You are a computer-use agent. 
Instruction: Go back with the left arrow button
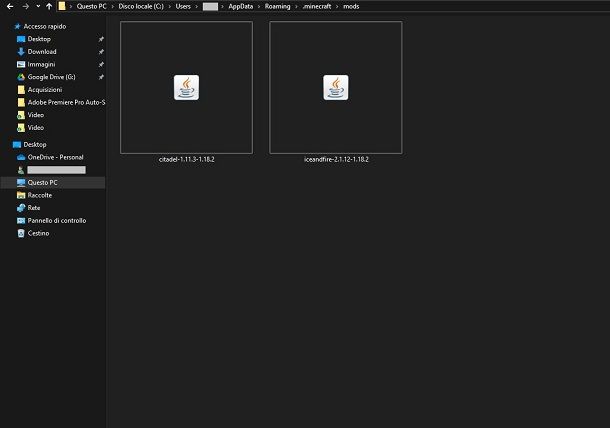(x=10, y=7)
